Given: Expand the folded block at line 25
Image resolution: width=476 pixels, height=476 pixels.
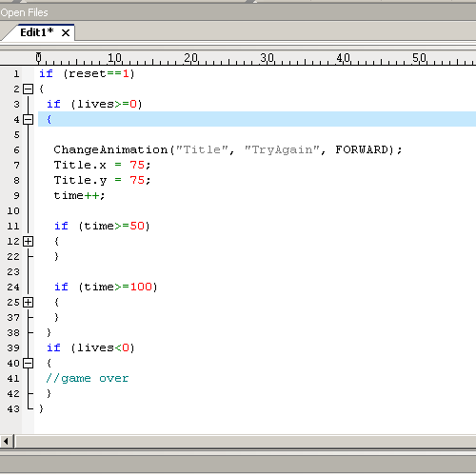Looking at the screenshot, I should (x=28, y=302).
